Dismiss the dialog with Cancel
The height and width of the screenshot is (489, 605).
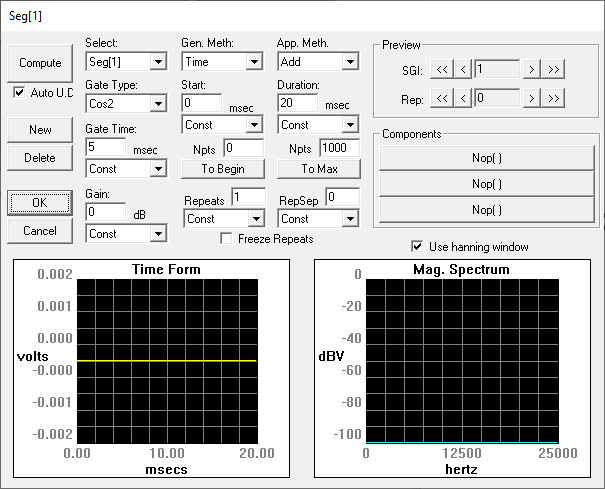[40, 231]
